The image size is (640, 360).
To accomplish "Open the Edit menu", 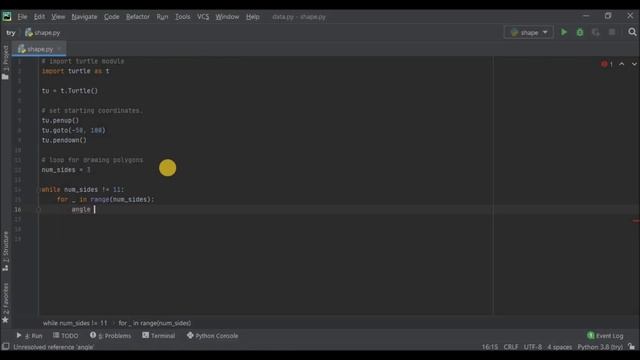I will 39,17.
